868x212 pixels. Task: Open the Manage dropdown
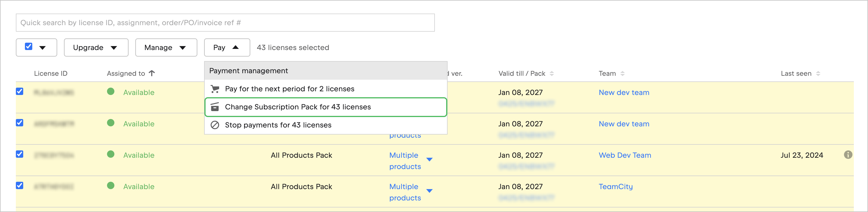coord(166,48)
